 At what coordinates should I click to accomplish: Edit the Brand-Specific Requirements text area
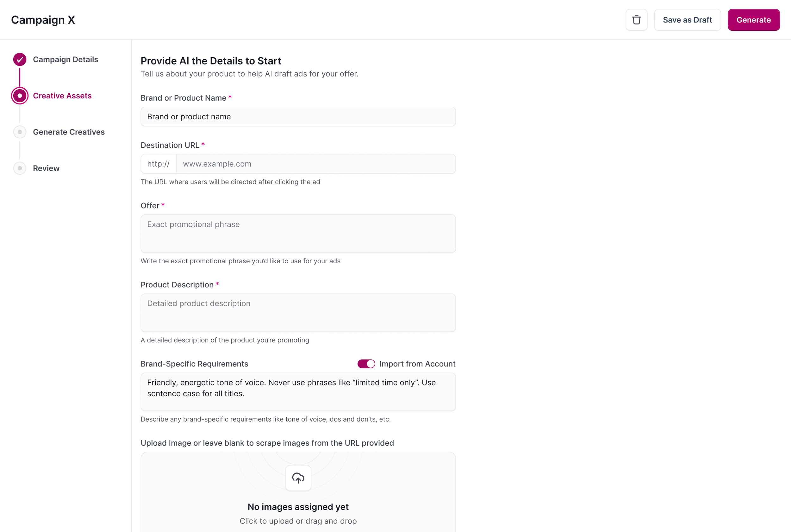point(298,391)
